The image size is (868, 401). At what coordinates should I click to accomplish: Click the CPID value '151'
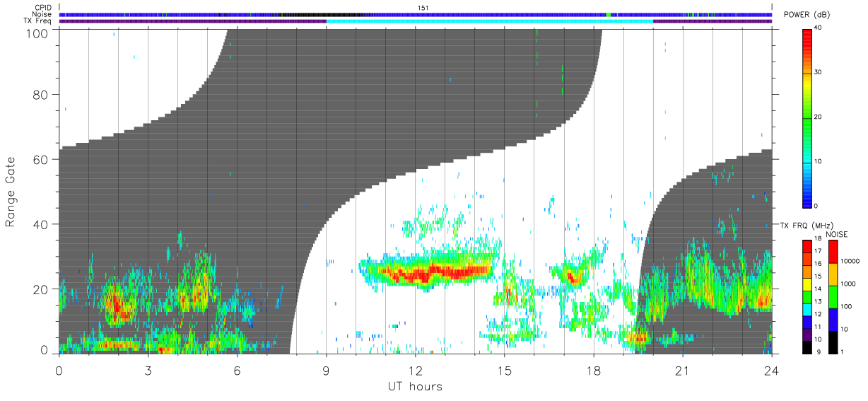point(423,8)
